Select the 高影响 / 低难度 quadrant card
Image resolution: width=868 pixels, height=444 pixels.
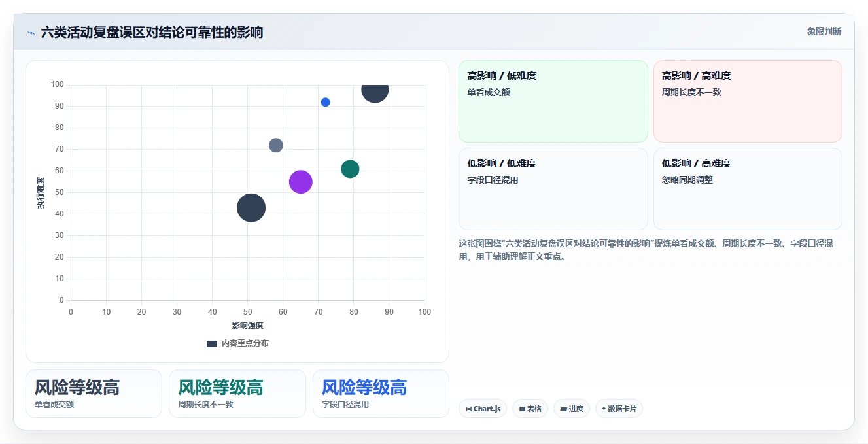(x=553, y=101)
